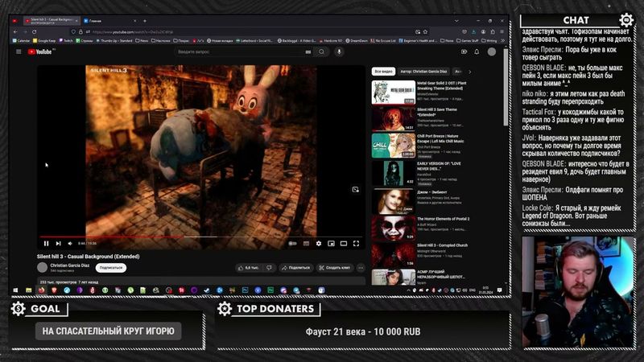This screenshot has width=644, height=362.
Task: Share the video with Поделиться
Action: coord(295,268)
